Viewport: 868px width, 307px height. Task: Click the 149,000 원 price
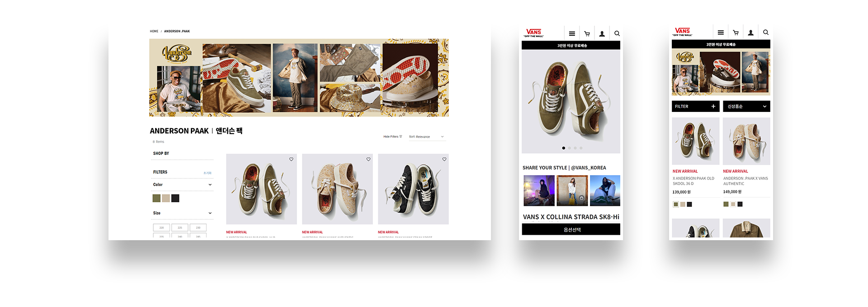pos(732,192)
